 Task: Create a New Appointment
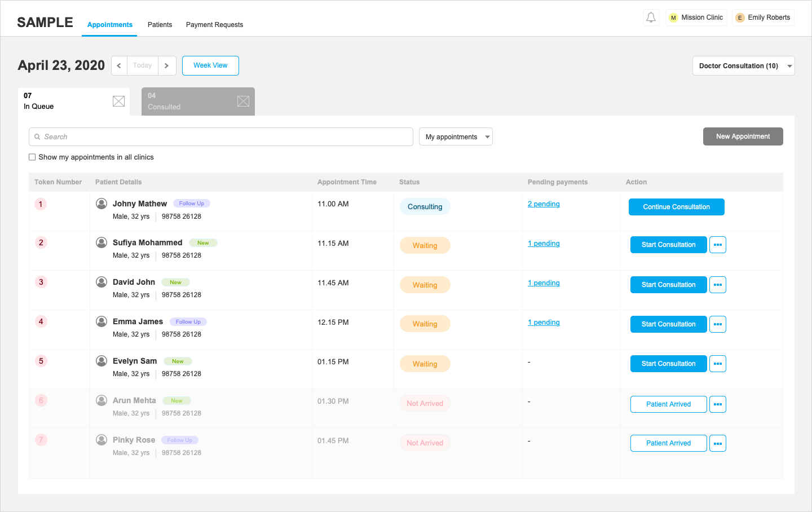[x=743, y=136]
